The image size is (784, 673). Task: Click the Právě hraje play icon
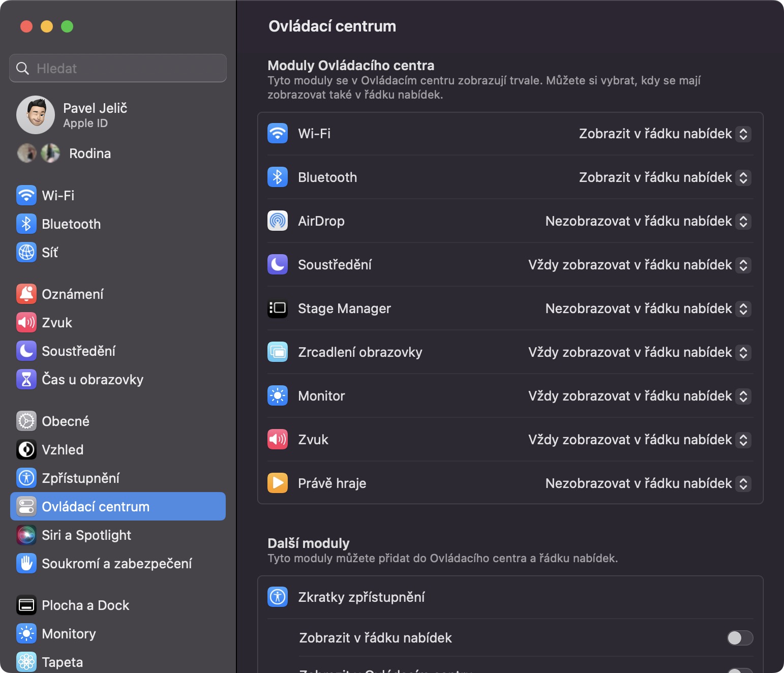coord(278,483)
